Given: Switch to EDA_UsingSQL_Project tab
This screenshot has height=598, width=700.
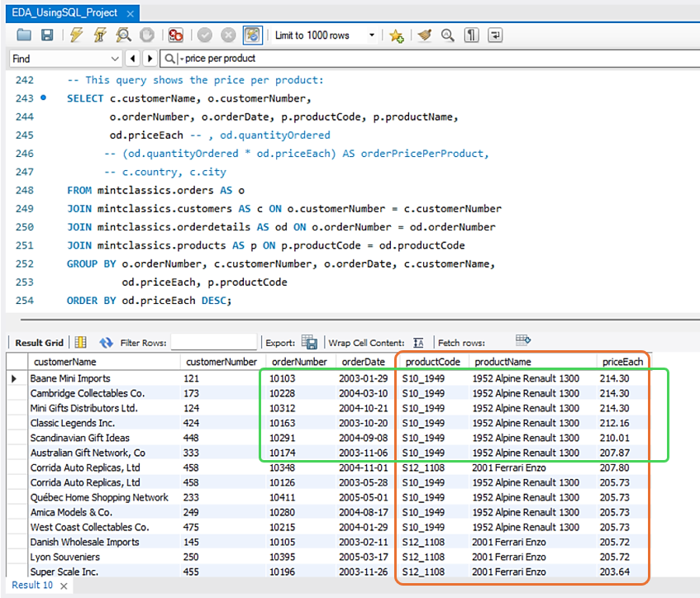Looking at the screenshot, I should tap(64, 13).
